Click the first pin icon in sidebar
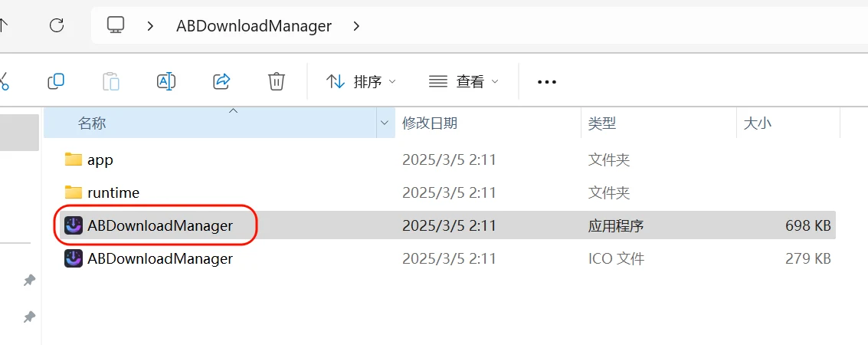This screenshot has height=345, width=868. point(29,281)
